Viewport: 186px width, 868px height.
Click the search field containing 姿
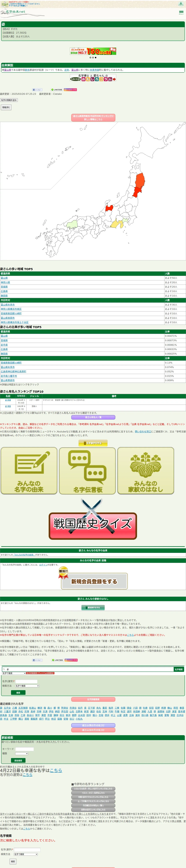pos(88,669)
